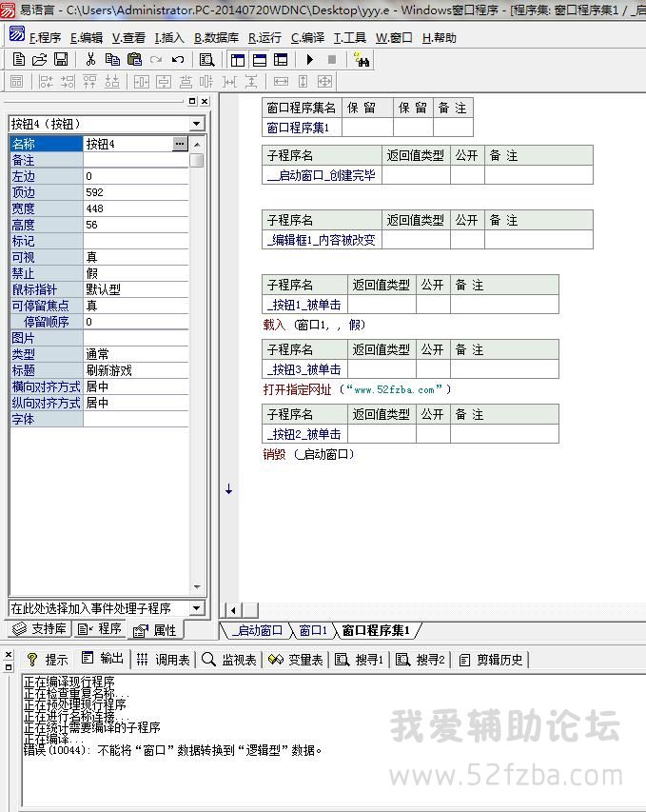
Task: Click the ellipsis button beside 名称 value
Action: pos(180,144)
